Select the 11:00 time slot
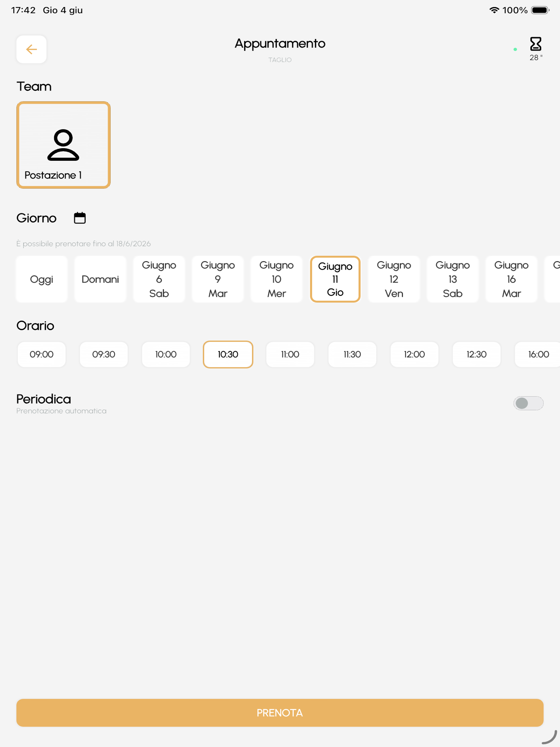Screen dimensions: 560x747 (x=290, y=354)
